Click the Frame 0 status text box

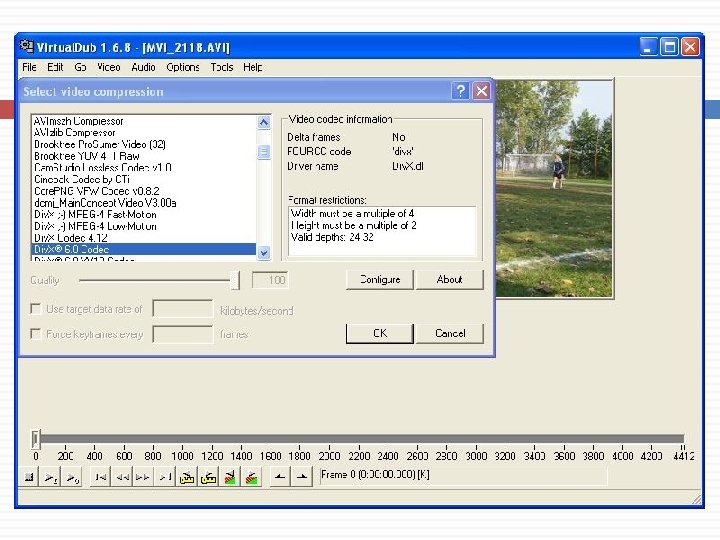463,477
